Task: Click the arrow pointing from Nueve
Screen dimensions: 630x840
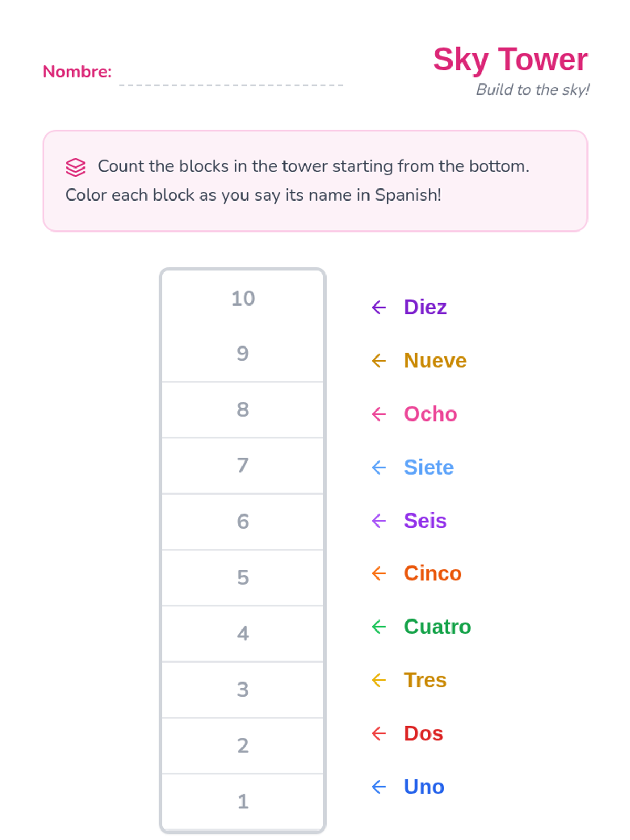Action: pos(379,361)
